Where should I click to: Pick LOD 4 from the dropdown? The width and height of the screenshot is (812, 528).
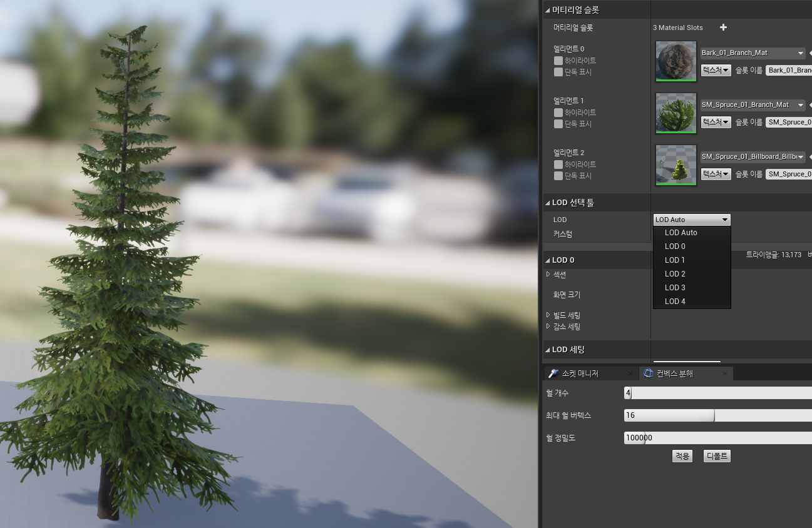(692, 302)
